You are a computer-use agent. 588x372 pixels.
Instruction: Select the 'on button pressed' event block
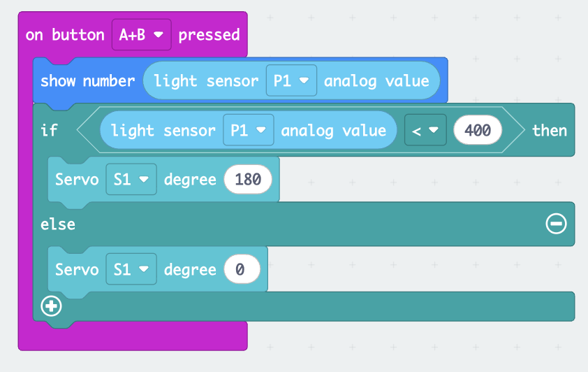(x=64, y=35)
